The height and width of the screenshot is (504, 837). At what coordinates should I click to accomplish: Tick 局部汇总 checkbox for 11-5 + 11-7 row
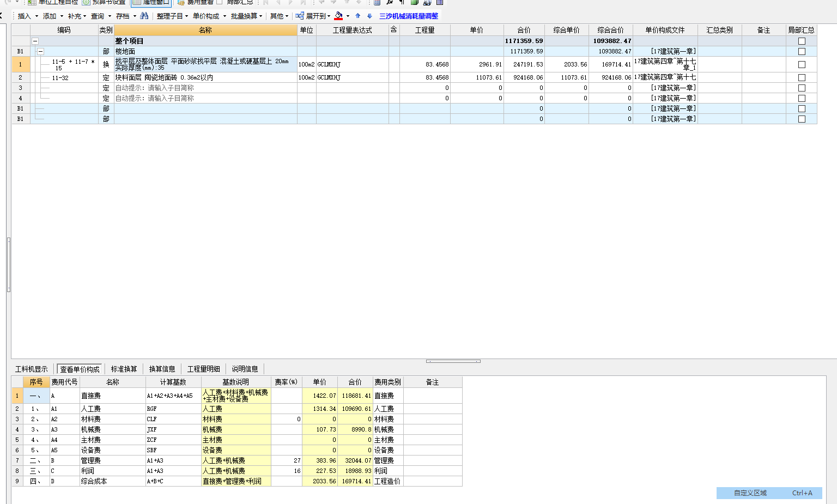click(802, 64)
